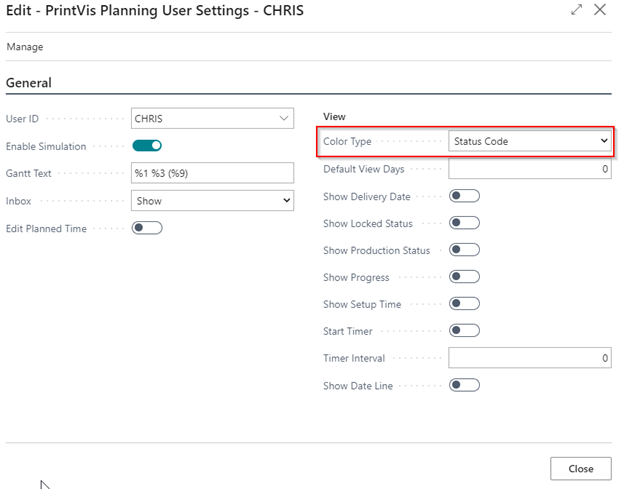The width and height of the screenshot is (624, 489).
Task: Open the Color Type dropdown
Action: (530, 141)
